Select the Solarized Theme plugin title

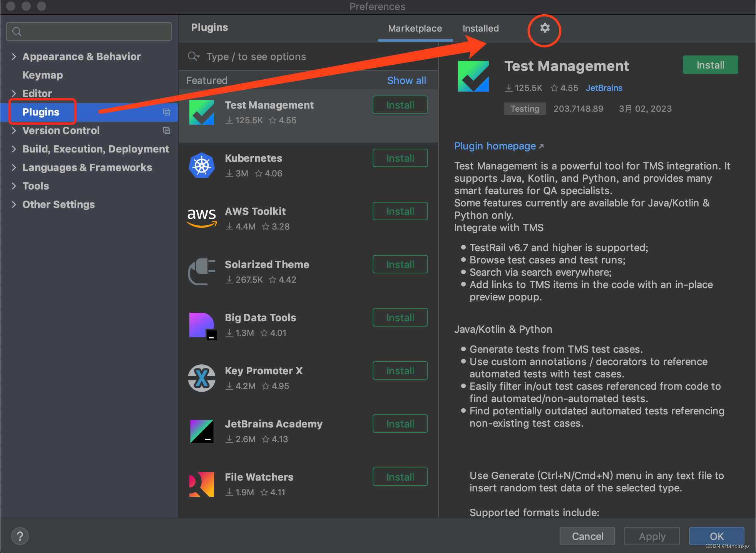tap(267, 265)
